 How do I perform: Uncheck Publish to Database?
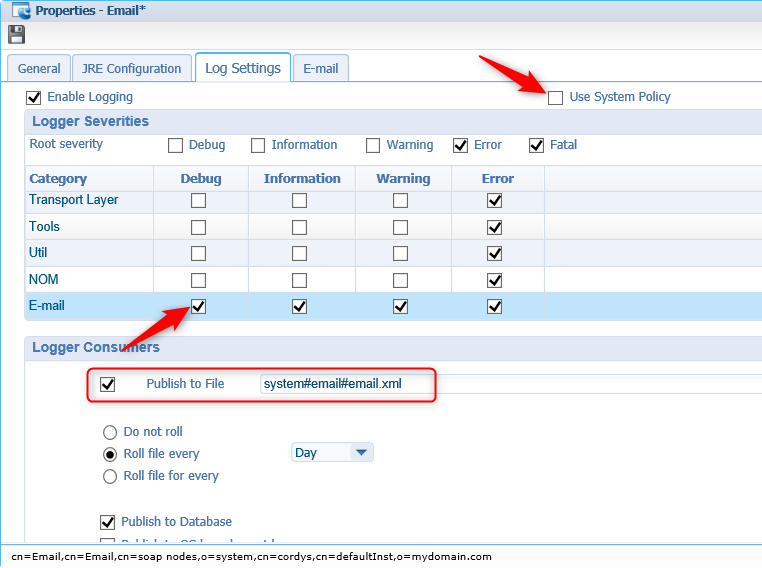108,522
